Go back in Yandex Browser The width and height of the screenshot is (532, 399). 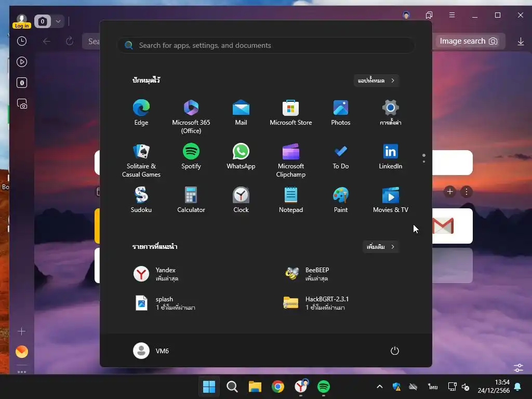coord(47,41)
